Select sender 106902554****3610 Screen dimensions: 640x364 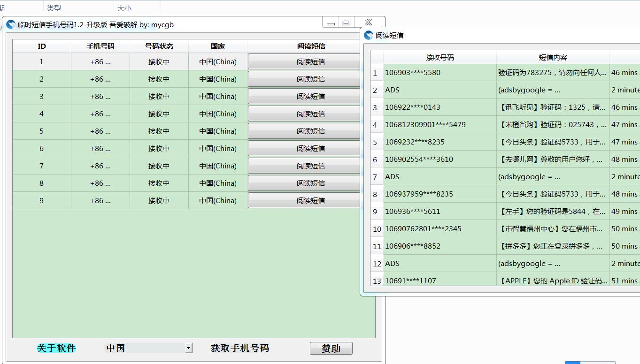coord(440,159)
